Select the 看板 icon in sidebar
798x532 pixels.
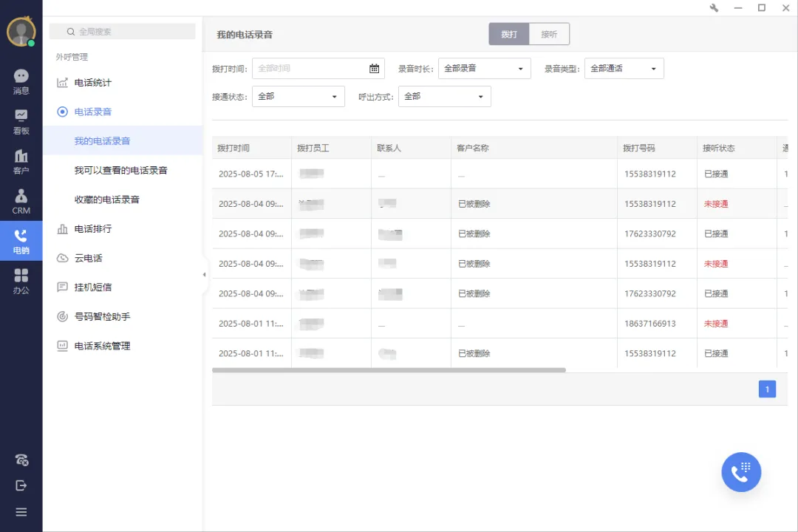(21, 120)
